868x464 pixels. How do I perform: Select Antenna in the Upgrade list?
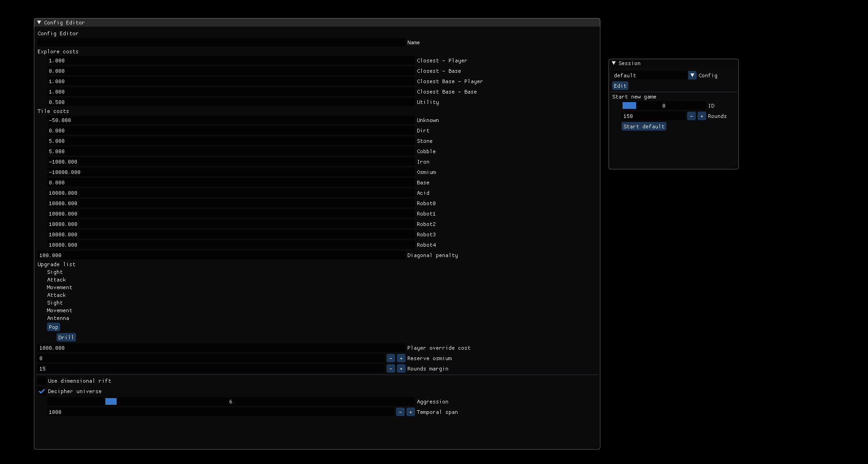pyautogui.click(x=58, y=318)
